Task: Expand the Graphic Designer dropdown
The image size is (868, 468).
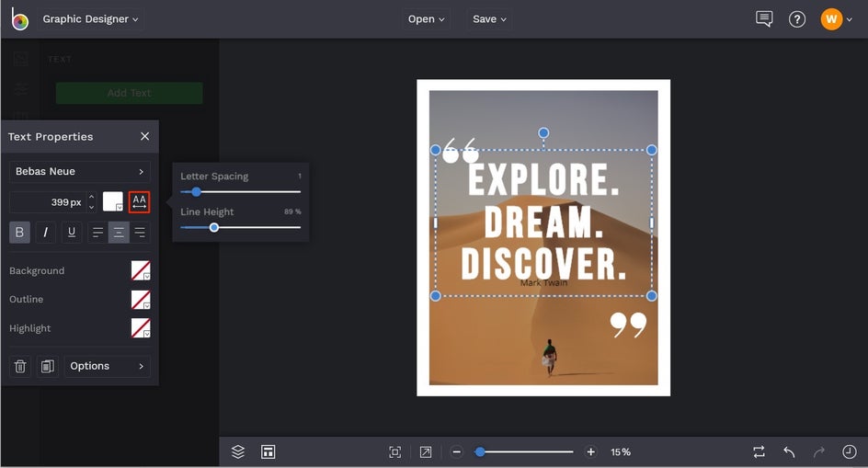Action: pyautogui.click(x=91, y=19)
